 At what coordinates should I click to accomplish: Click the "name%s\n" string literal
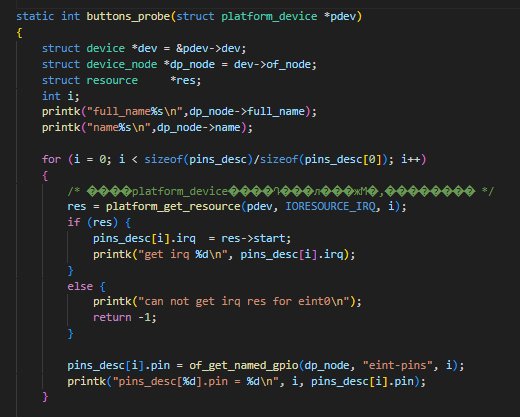point(119,127)
